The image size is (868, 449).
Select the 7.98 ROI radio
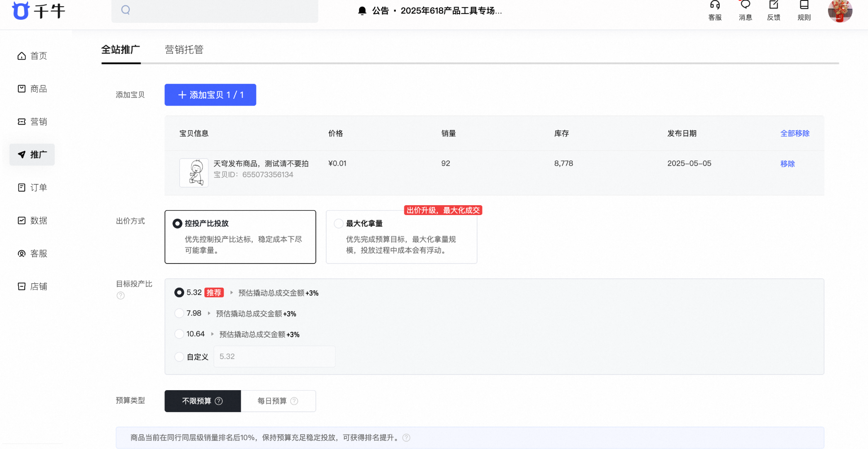pos(179,313)
